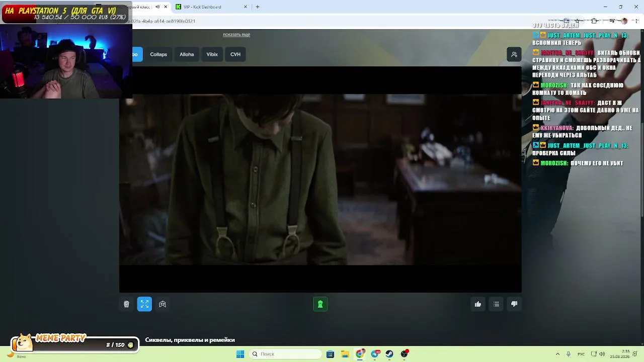
Task: Open the watch-together users icon
Action: [x=514, y=54]
